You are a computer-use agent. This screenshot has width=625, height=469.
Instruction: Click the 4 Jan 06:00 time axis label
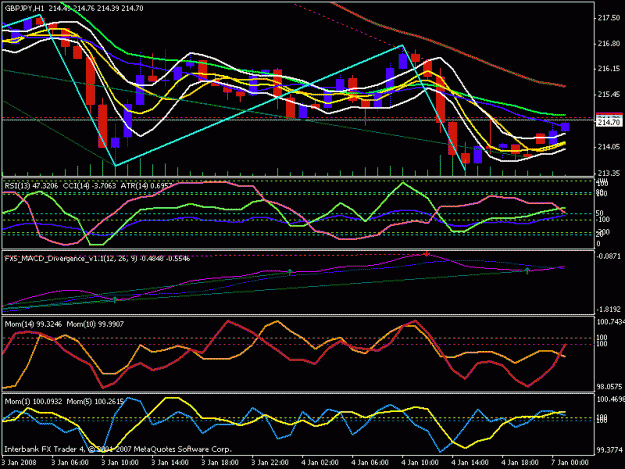370,463
